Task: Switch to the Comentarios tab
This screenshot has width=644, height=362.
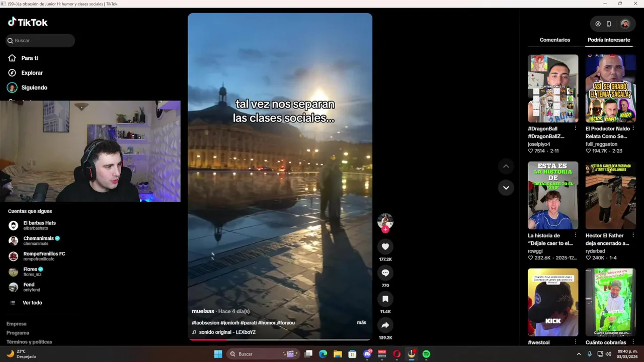Action: click(x=555, y=40)
